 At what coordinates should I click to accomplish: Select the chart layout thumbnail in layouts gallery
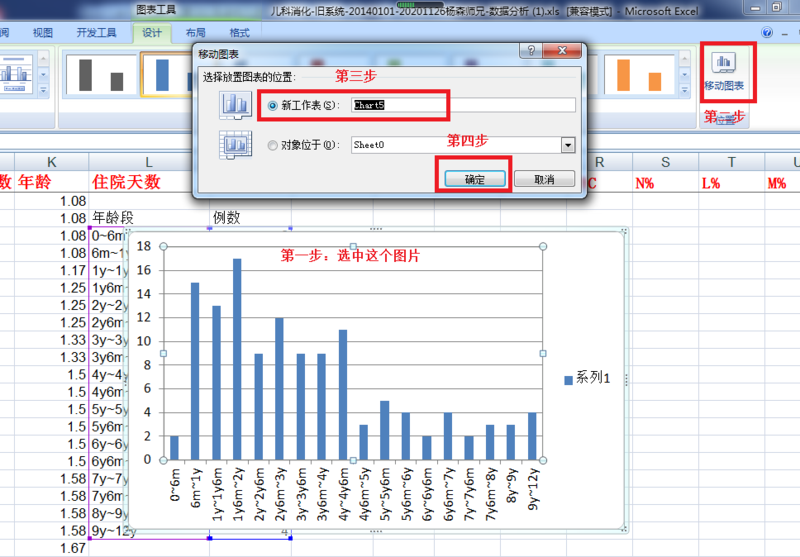[16, 74]
